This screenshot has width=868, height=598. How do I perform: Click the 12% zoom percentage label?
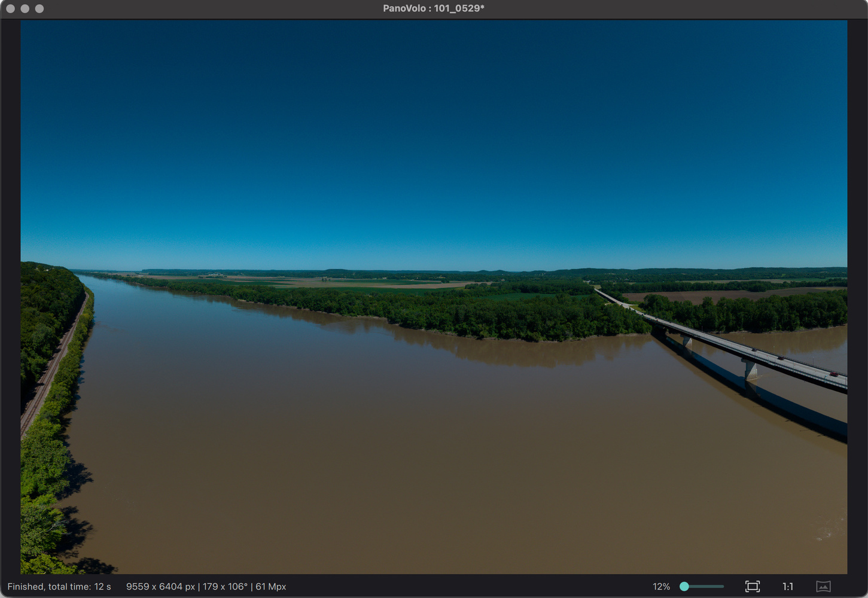click(x=661, y=587)
